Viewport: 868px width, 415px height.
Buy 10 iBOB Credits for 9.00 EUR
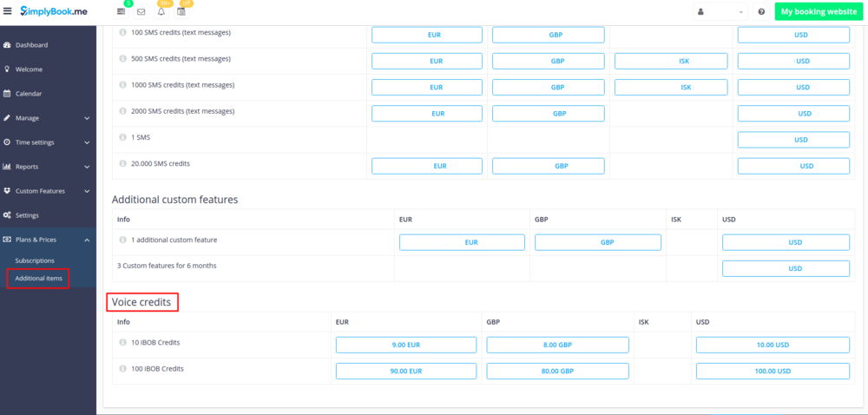coord(405,345)
